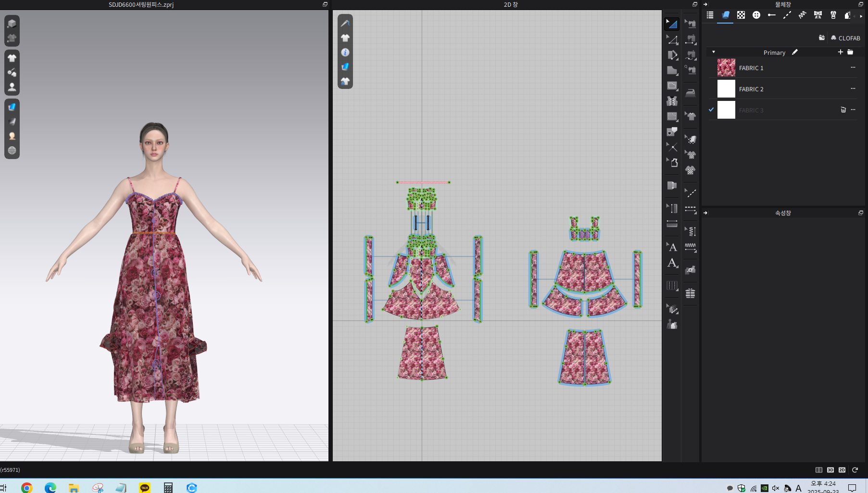This screenshot has width=868, height=493.
Task: Select the Transform Pattern arrow tool
Action: click(x=672, y=24)
